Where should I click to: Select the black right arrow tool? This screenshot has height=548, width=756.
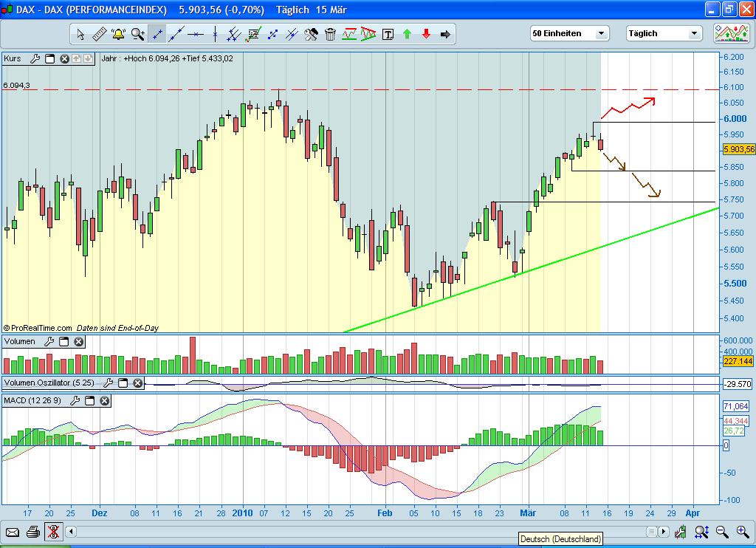(x=445, y=34)
